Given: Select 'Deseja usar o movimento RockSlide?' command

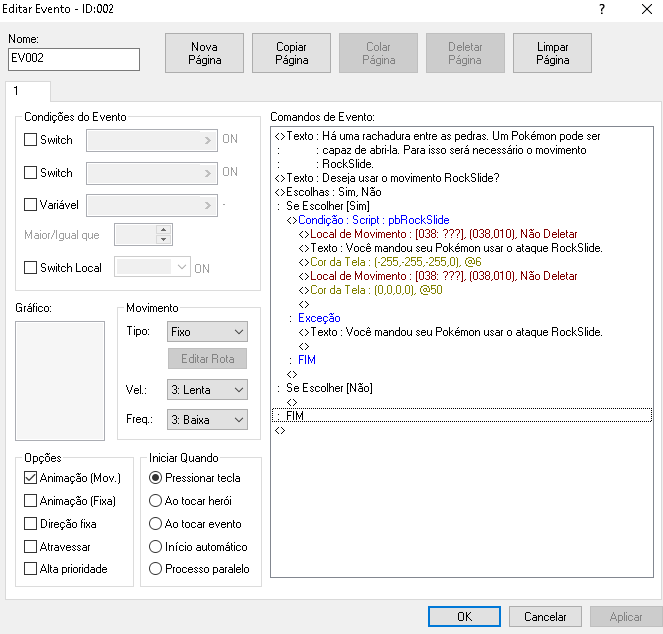Looking at the screenshot, I should [x=387, y=178].
